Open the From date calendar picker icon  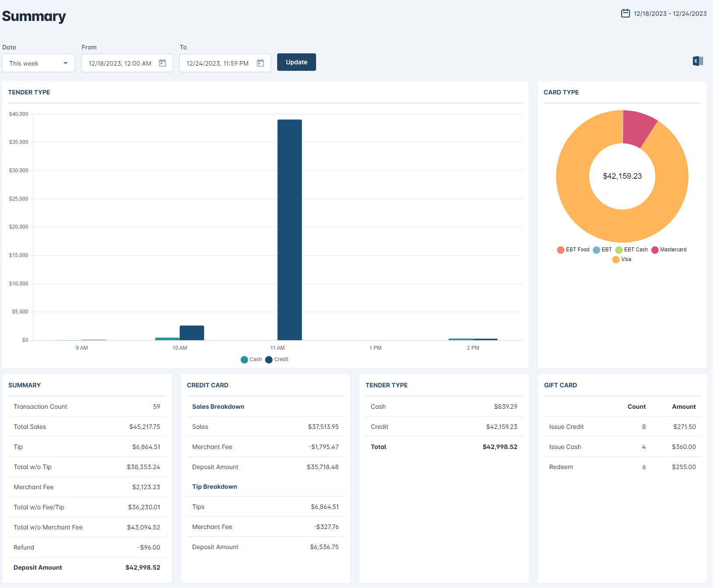click(162, 63)
